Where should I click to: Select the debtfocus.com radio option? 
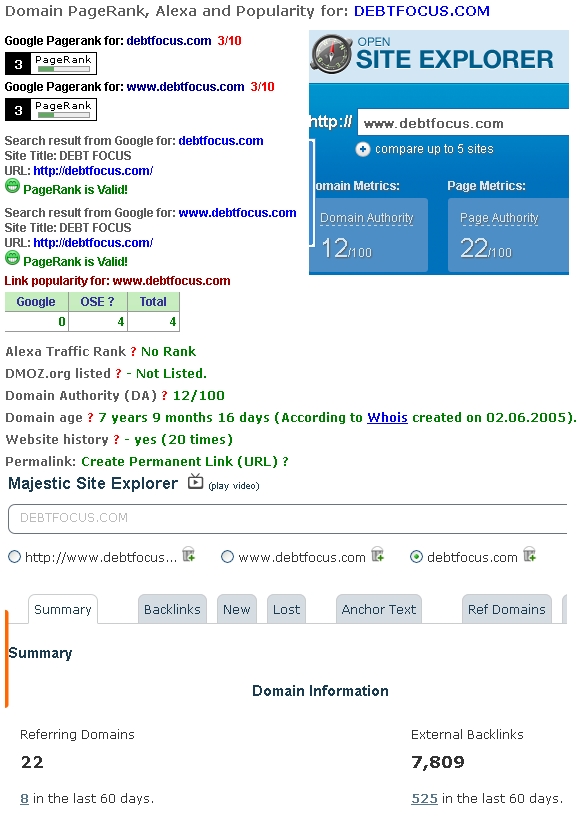(416, 557)
